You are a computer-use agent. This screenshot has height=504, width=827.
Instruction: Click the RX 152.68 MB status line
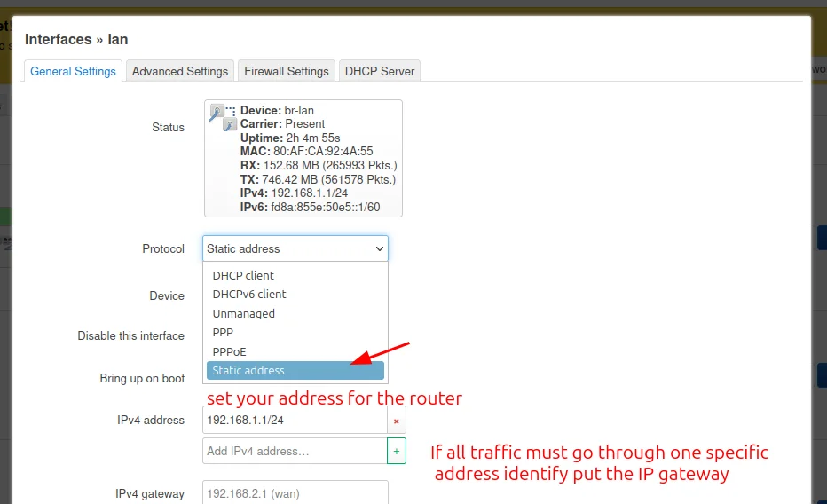319,166
